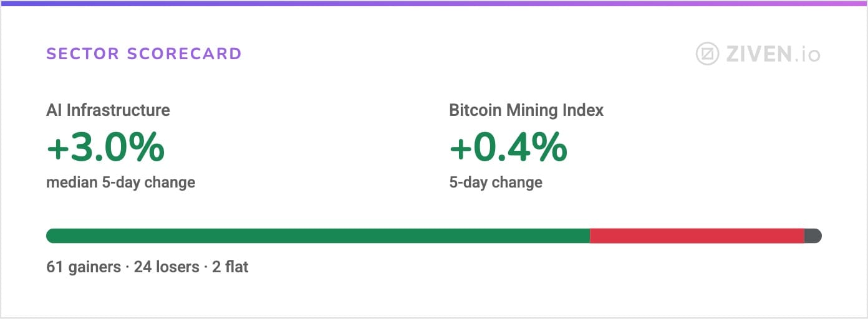This screenshot has height=319, width=868.
Task: Click the green gainers bar segment
Action: [x=318, y=236]
